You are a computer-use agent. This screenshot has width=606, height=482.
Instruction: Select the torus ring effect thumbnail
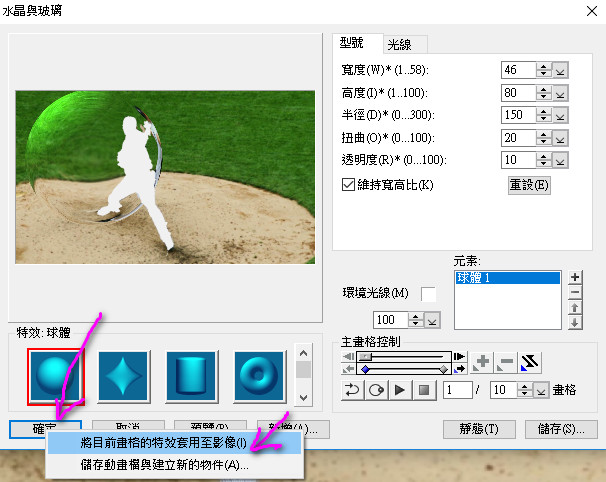tap(259, 376)
